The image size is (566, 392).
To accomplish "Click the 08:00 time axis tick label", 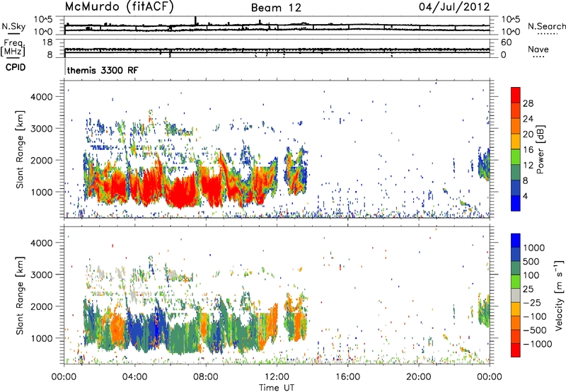I will tap(205, 377).
